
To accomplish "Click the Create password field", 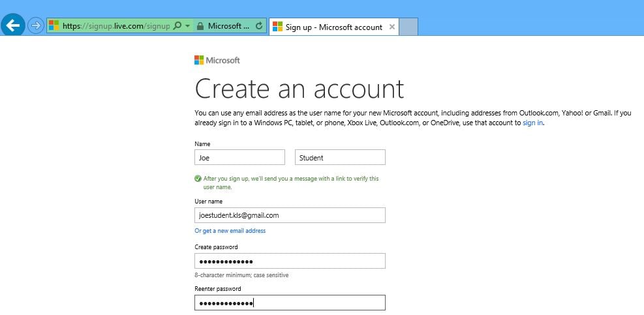I will [x=290, y=262].
